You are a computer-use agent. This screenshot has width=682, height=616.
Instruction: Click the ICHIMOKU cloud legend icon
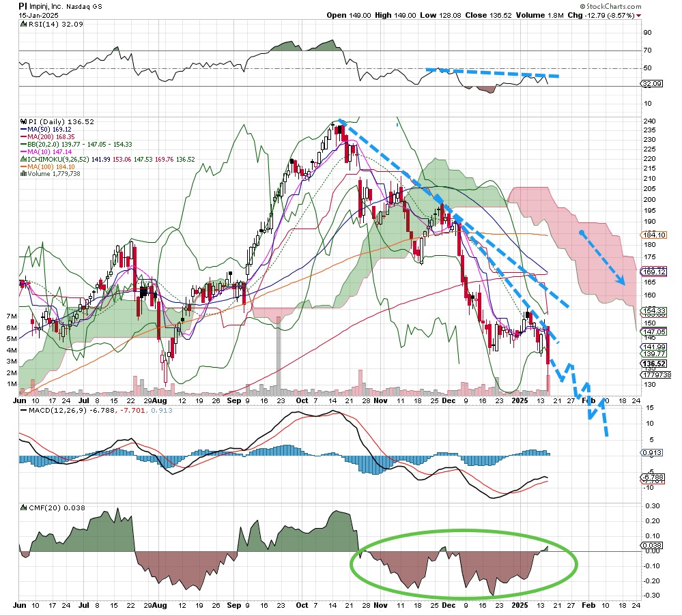tap(23, 159)
